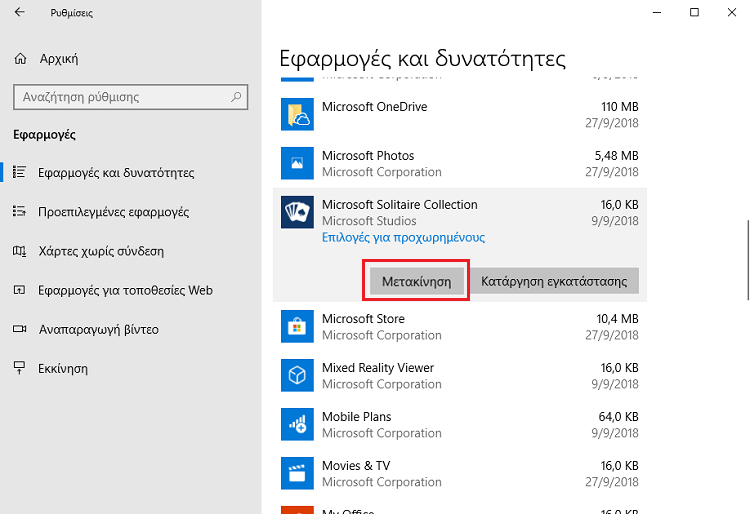Click the Microsoft Store bag icon

(297, 326)
